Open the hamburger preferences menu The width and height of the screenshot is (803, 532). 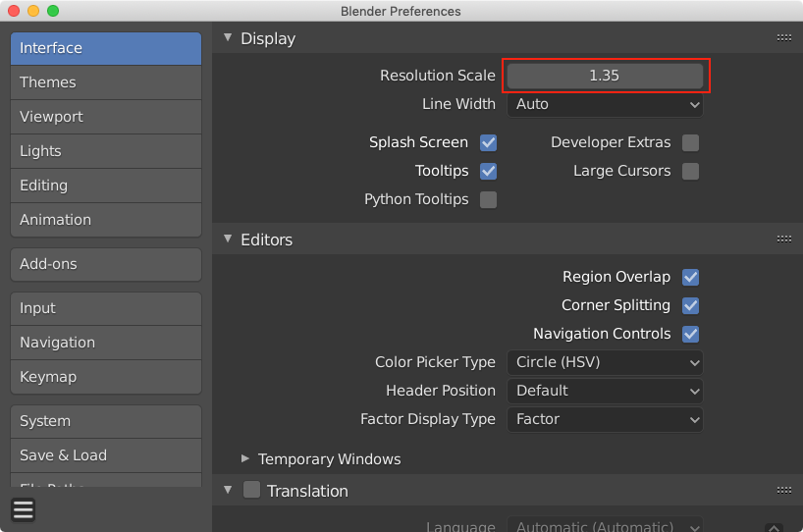pyautogui.click(x=23, y=510)
